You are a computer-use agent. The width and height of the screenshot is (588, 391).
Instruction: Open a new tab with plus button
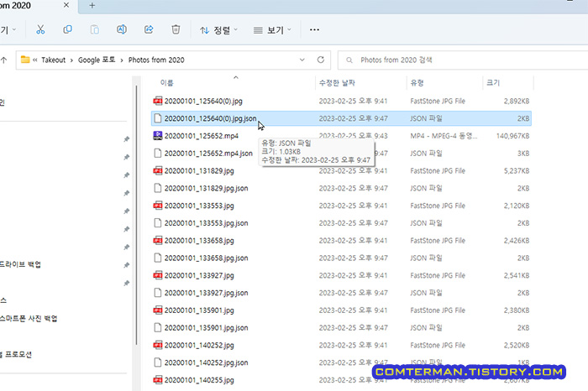pos(92,6)
